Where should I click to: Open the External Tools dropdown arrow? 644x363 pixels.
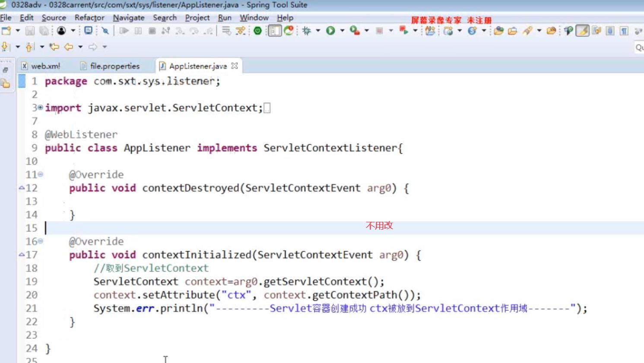coord(367,31)
